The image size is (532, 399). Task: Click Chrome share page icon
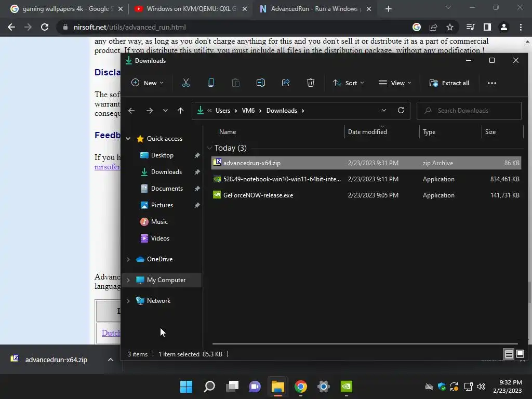pos(433,27)
